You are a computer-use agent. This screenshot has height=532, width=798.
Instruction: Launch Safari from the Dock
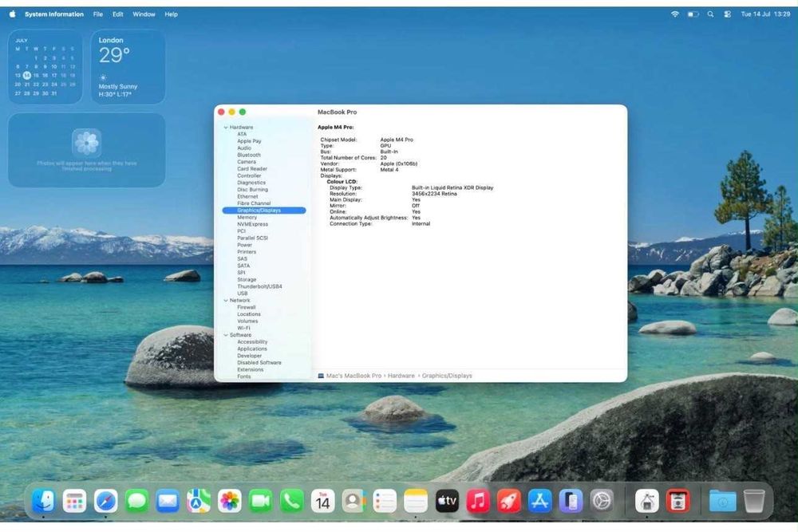(106, 501)
